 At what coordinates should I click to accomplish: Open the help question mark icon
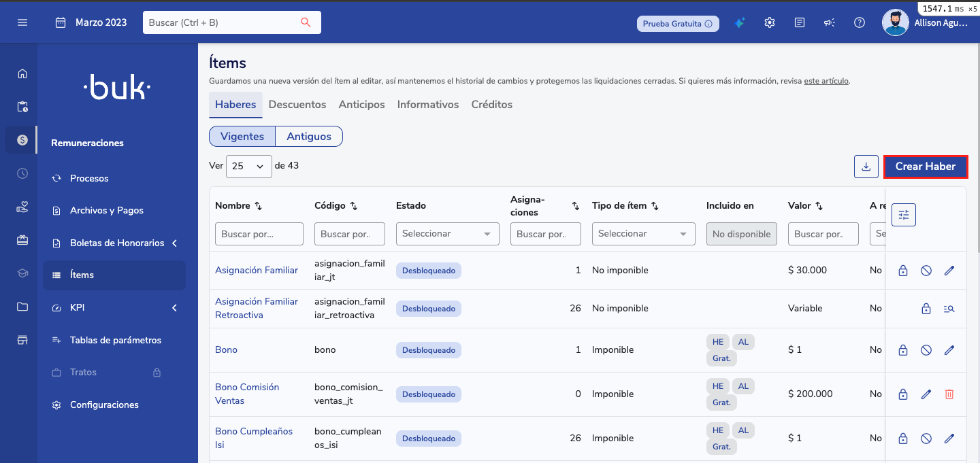(x=860, y=22)
